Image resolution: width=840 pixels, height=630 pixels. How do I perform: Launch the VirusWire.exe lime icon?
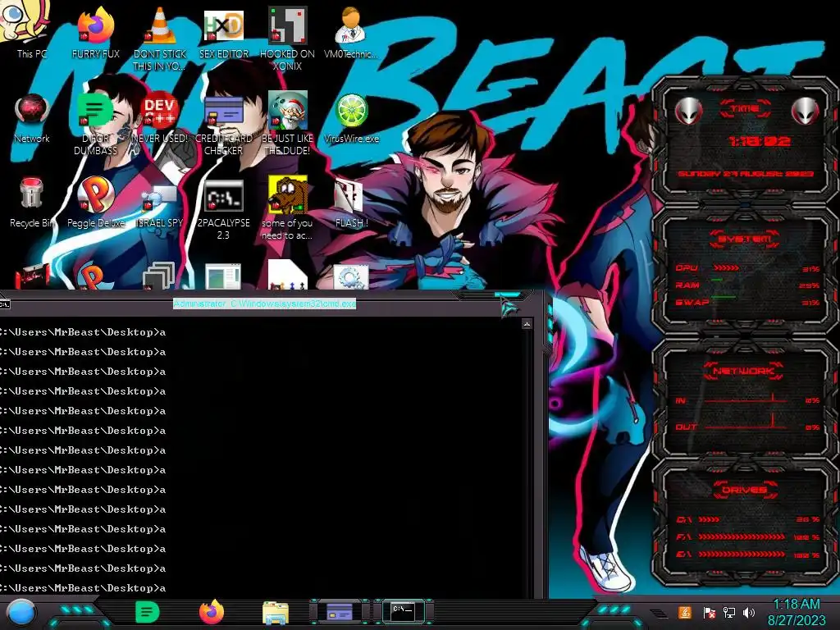[x=351, y=118]
